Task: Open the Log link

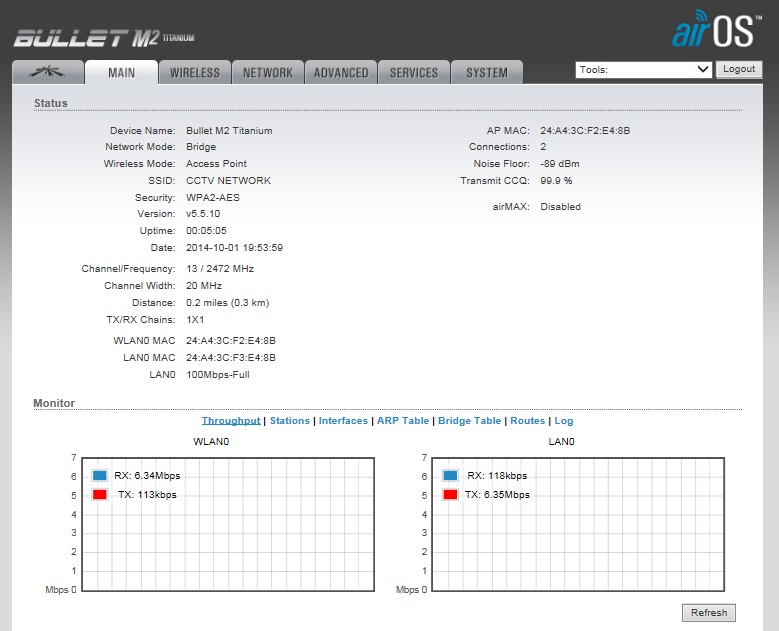Action: (564, 420)
